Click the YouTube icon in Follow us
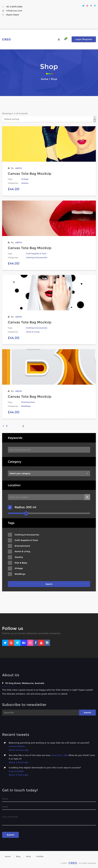 coord(41,643)
